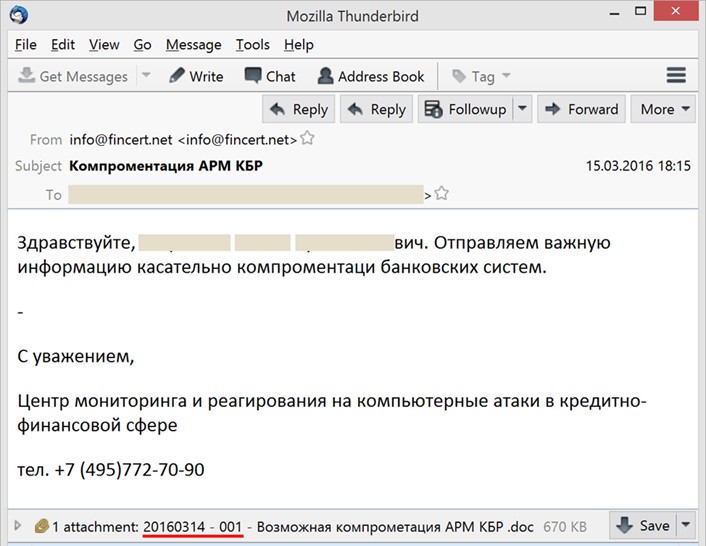Open the Message menu
This screenshot has width=706, height=546.
coord(194,45)
